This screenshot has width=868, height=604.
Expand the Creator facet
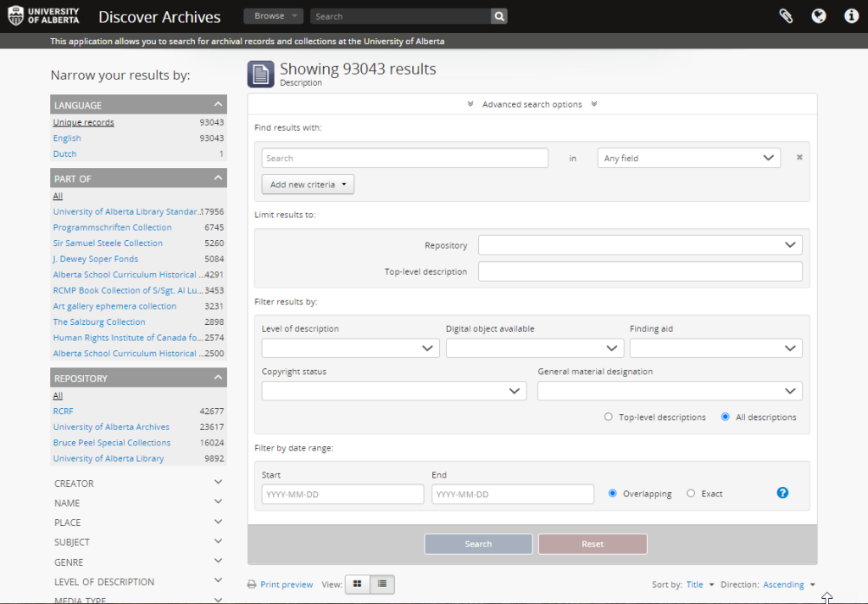tap(138, 484)
